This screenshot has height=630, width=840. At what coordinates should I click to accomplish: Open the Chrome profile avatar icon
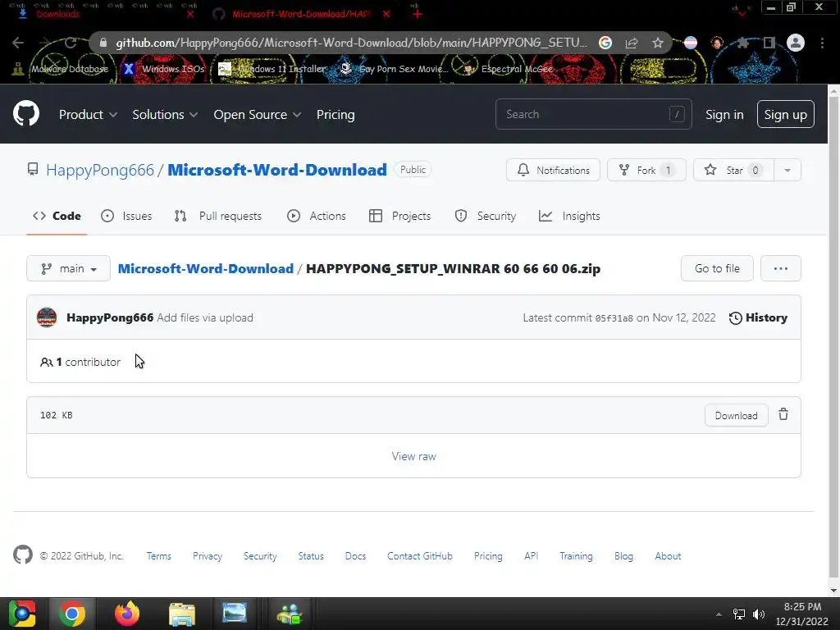pos(796,43)
